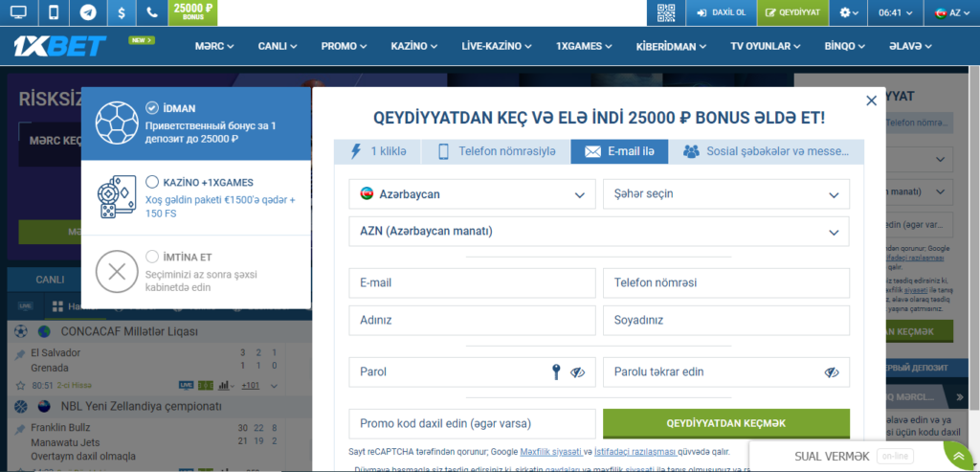Click the password generator key icon
980x472 pixels.
point(555,372)
